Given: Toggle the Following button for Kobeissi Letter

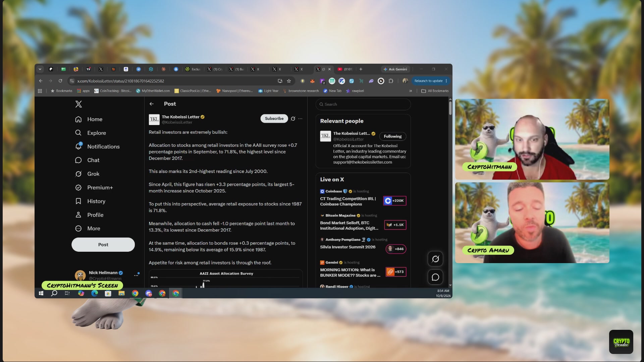Looking at the screenshot, I should [393, 136].
